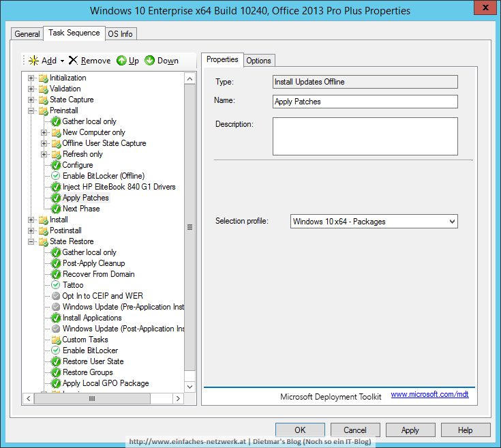Image resolution: width=501 pixels, height=448 pixels.
Task: Click the gray icon beside Windows Update (Pre-Application
Action: tap(56, 307)
